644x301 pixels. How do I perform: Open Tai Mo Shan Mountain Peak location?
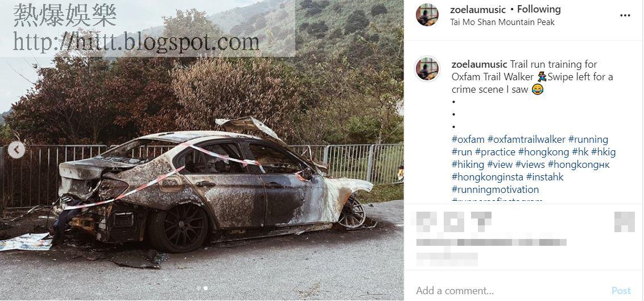[x=502, y=22]
